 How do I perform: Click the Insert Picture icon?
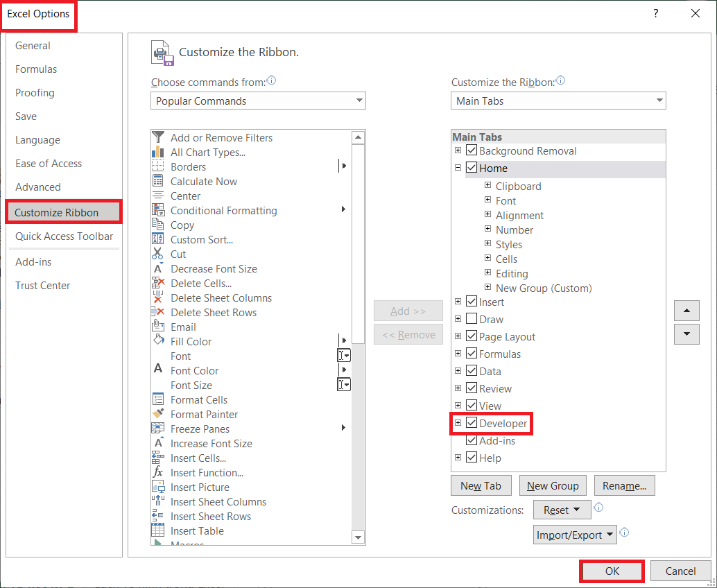pos(158,487)
